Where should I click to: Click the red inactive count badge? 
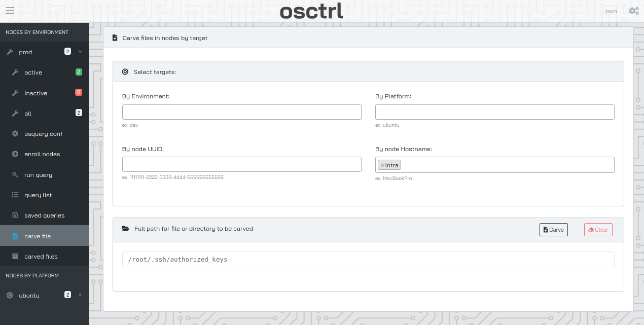79,92
